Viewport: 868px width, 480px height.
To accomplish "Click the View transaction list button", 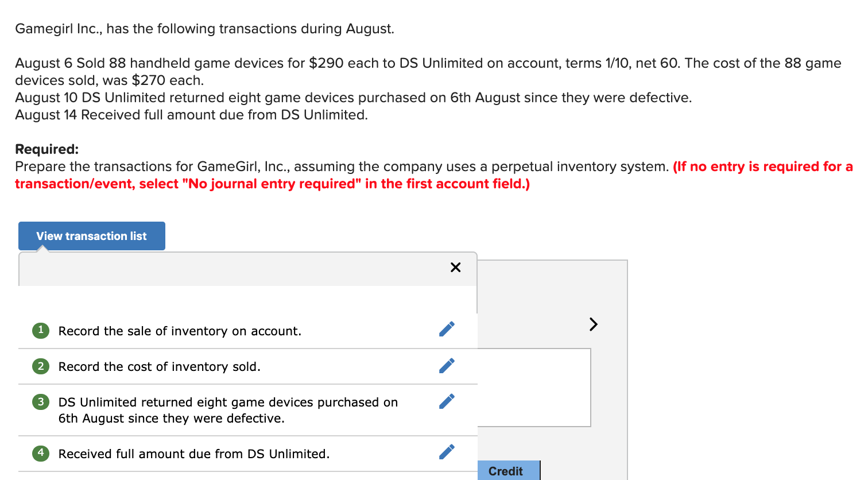I will point(91,236).
